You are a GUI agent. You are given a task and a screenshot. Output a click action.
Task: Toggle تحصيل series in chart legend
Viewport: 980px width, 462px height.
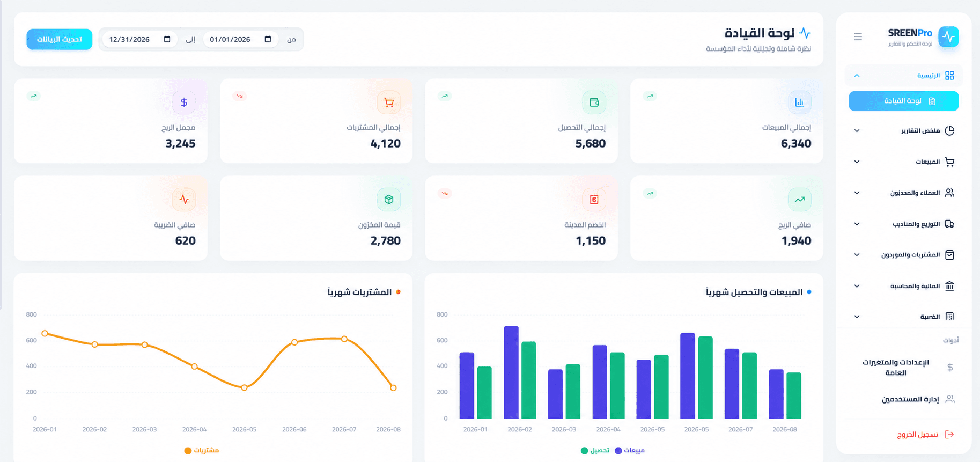click(x=595, y=451)
